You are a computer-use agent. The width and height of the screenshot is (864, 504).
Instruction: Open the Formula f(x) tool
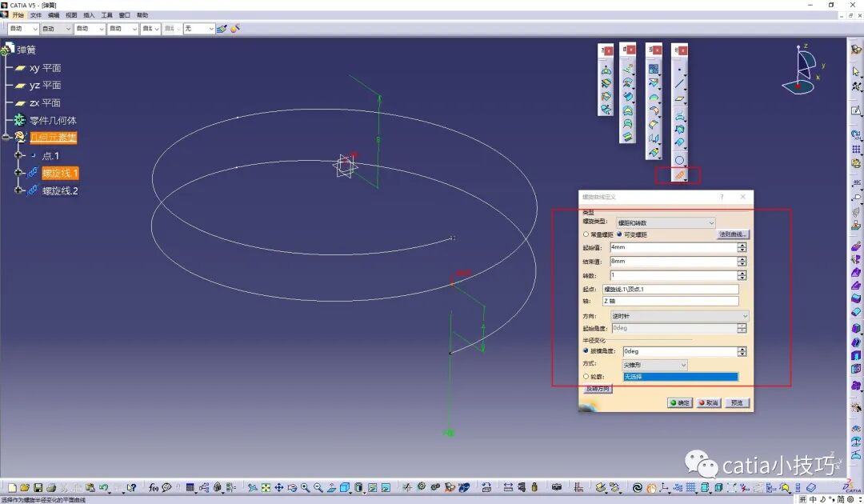(x=154, y=487)
